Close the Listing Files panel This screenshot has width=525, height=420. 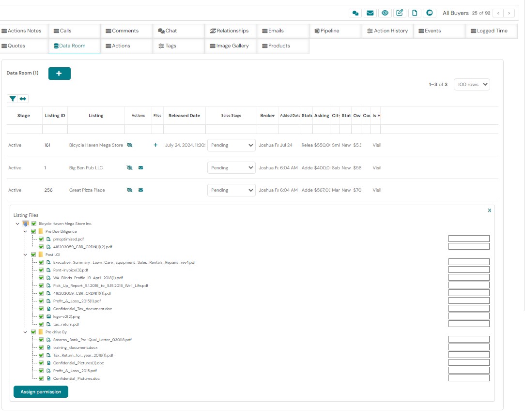489,210
